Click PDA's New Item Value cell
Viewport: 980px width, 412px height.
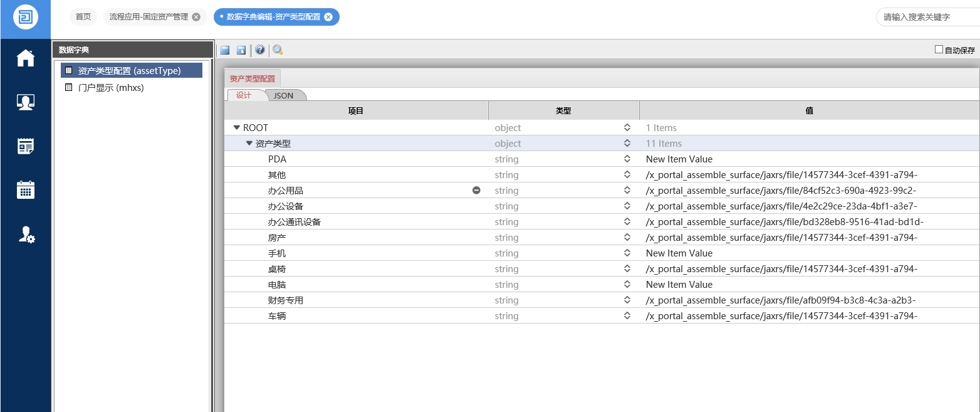click(679, 159)
